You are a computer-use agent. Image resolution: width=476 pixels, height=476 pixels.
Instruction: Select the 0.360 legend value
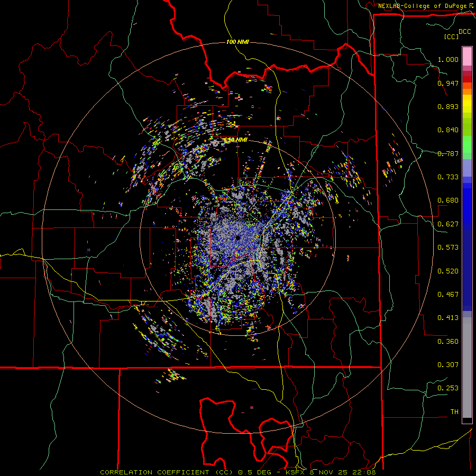[448, 342]
